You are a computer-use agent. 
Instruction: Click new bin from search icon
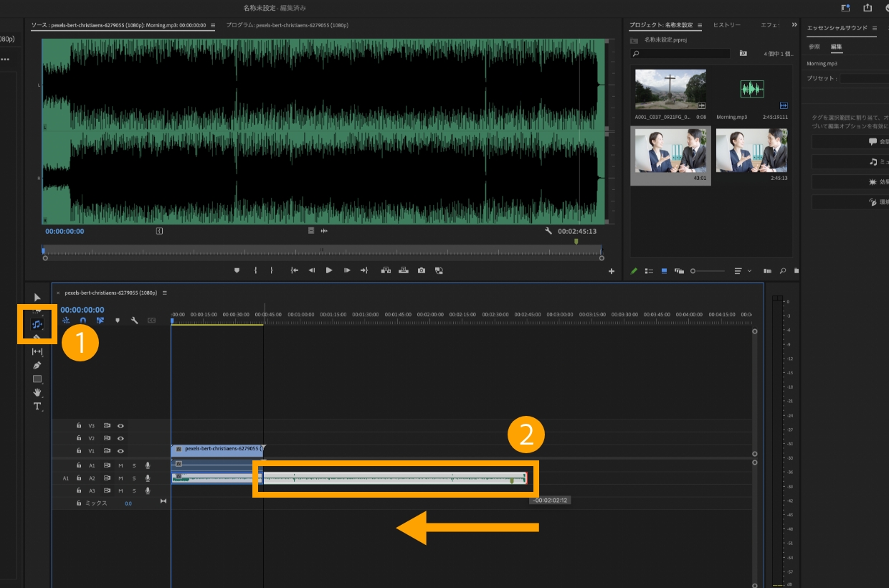point(743,53)
